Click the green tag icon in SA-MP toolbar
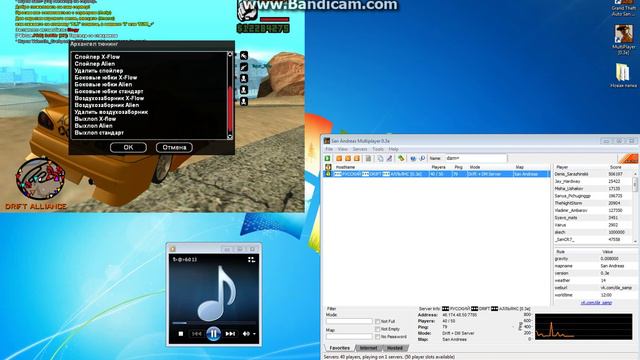The image size is (640, 360). coord(401,158)
